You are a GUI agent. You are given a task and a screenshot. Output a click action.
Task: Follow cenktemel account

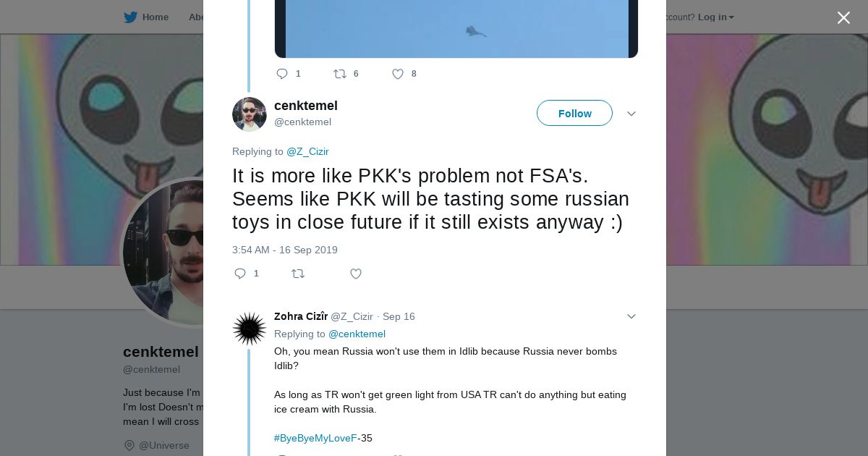[x=574, y=114]
